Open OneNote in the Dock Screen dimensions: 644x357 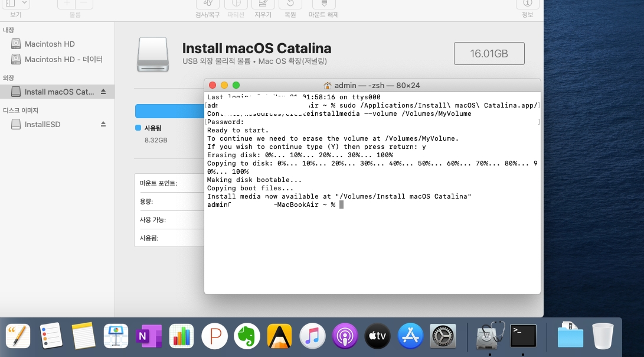pyautogui.click(x=148, y=336)
